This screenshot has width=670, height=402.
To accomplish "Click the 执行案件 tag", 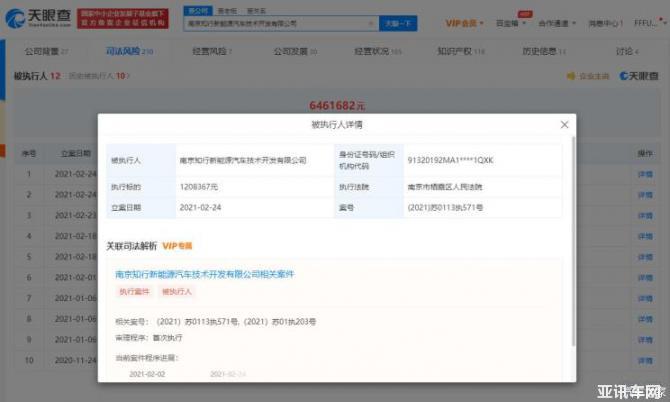I will [134, 291].
